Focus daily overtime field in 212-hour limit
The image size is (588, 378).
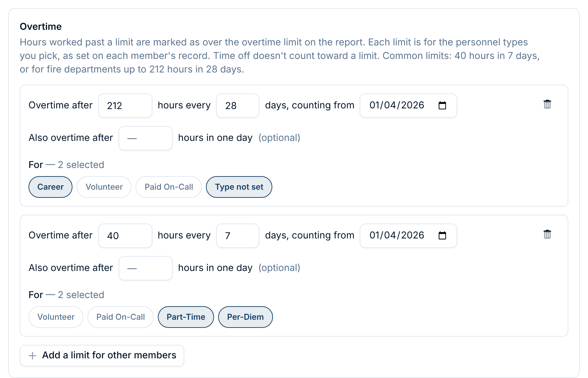[x=146, y=138]
